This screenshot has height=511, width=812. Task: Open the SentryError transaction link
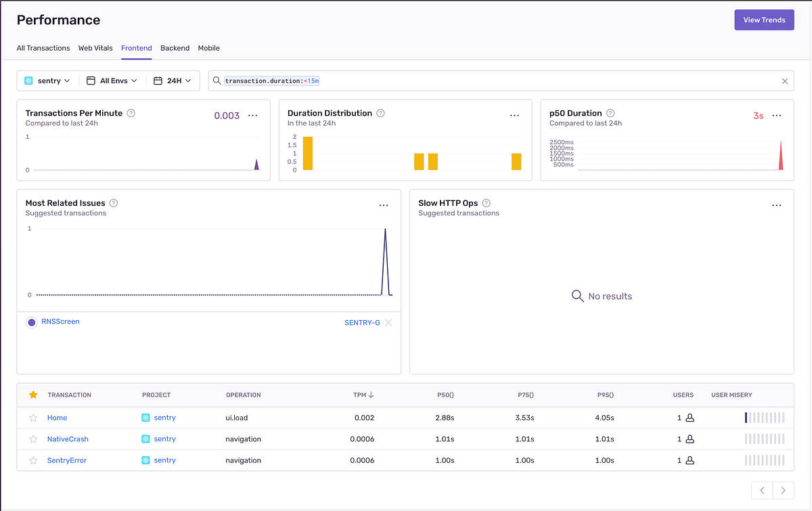pyautogui.click(x=67, y=460)
